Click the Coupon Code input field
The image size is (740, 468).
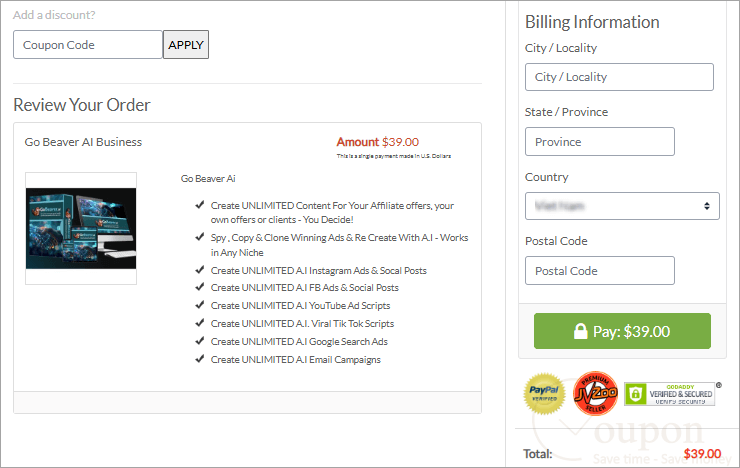(88, 45)
